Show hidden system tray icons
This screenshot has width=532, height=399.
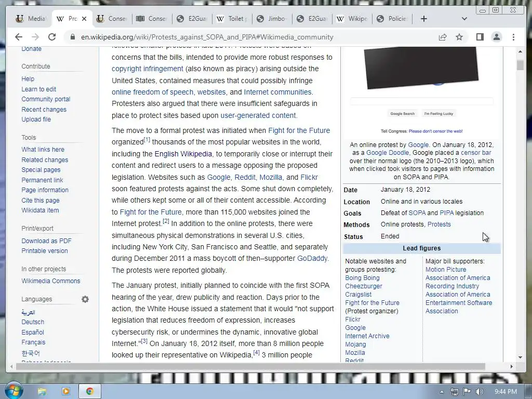coord(442,392)
